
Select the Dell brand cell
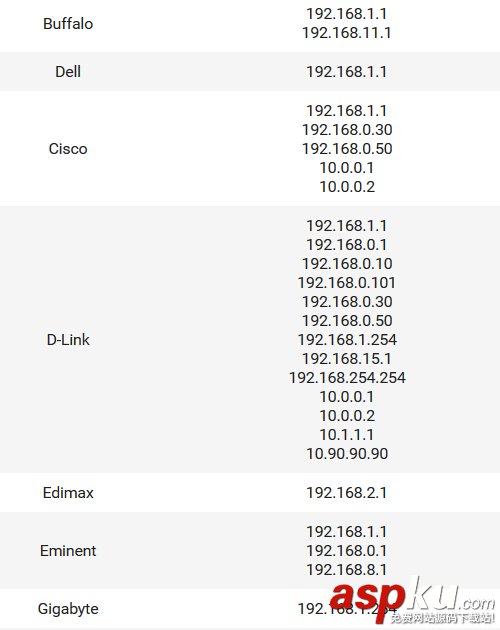tap(68, 72)
